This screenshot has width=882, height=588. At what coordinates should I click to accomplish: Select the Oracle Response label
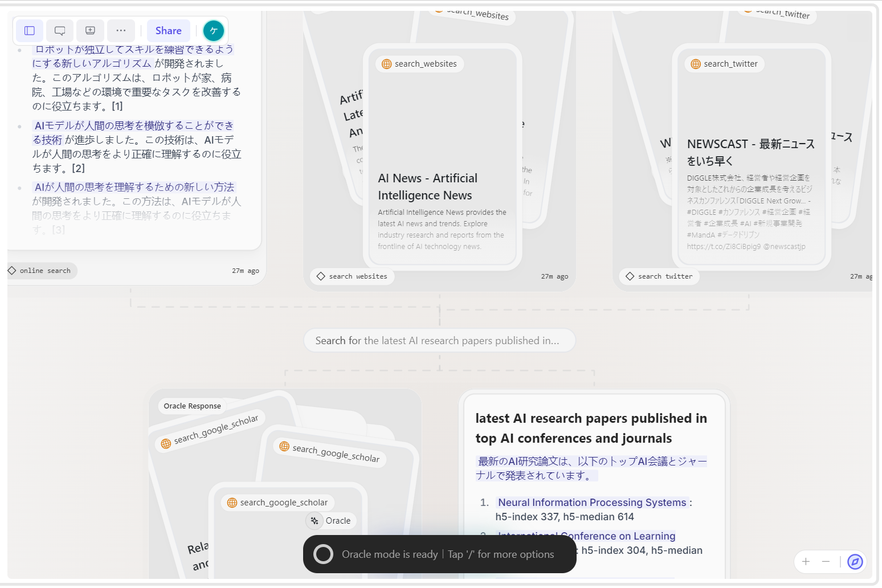click(192, 406)
